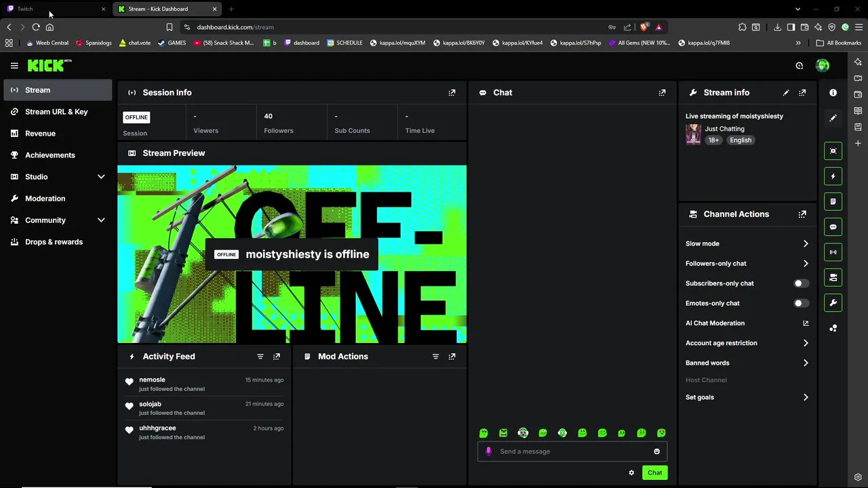Open Drops & rewards page
The image size is (868, 488).
[58, 242]
